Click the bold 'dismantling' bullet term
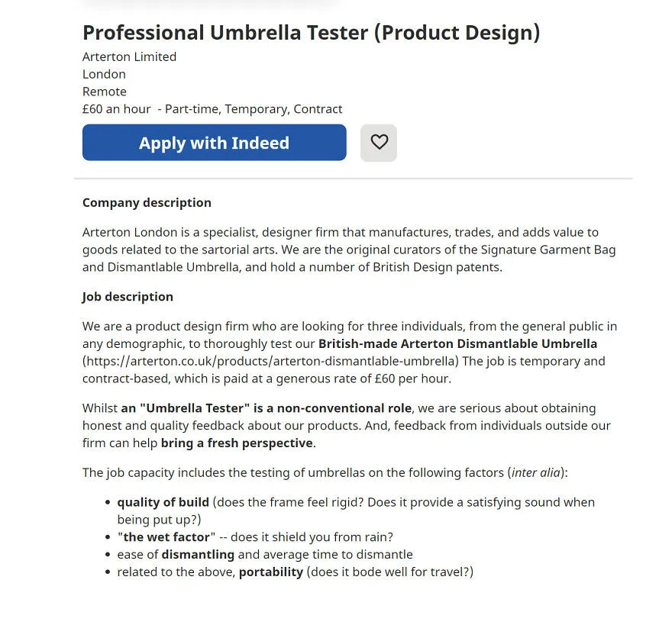The height and width of the screenshot is (641, 672). coord(198,555)
